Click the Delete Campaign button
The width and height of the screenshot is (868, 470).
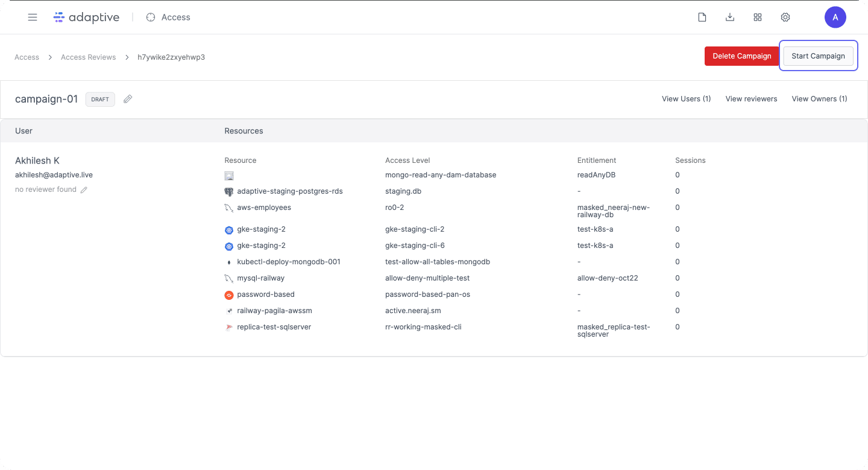click(742, 56)
